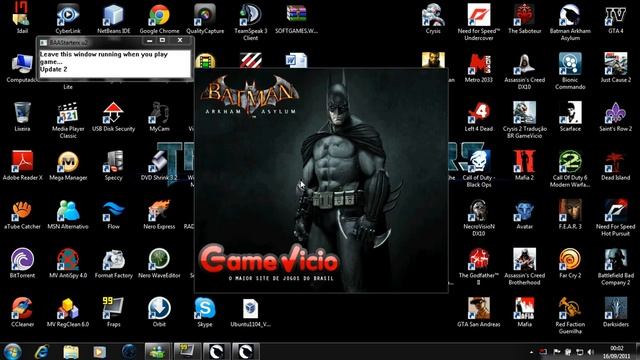Select the QualityCapture desktop icon
The height and width of the screenshot is (360, 640).
click(205, 16)
